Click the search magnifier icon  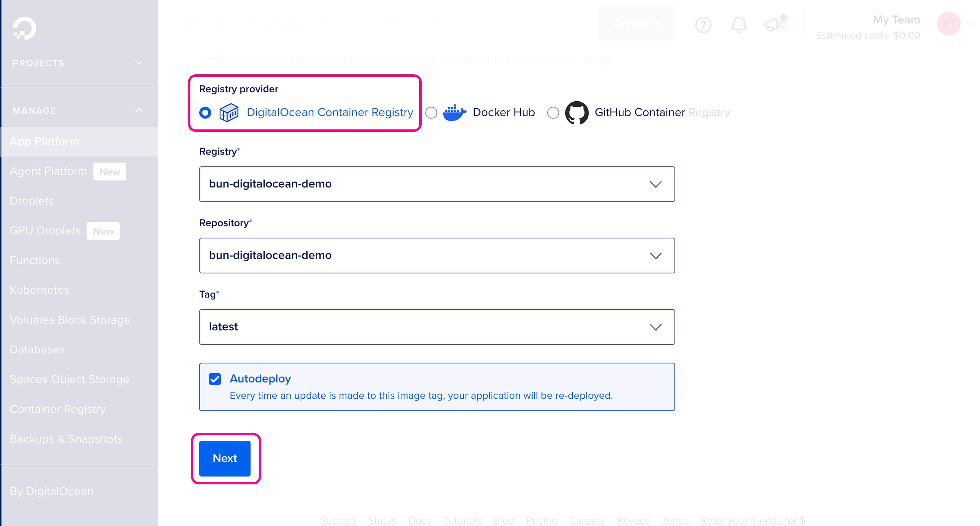coord(192,23)
